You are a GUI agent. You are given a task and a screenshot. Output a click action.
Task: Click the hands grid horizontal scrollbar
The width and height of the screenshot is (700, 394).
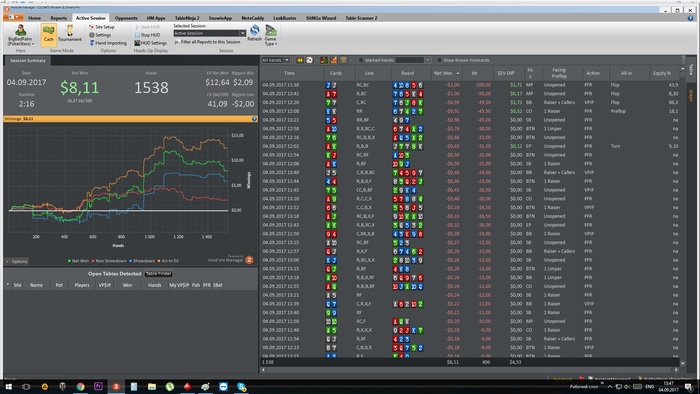471,369
